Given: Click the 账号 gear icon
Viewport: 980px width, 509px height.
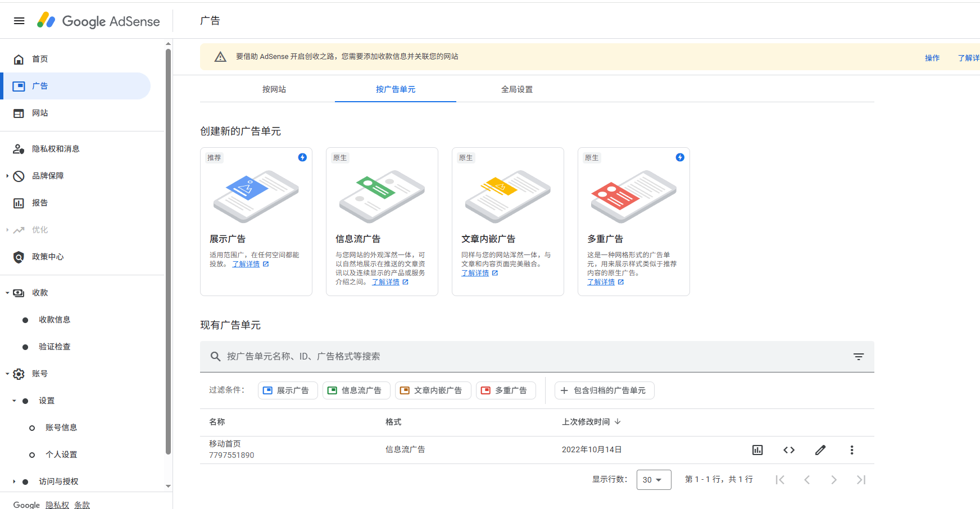Looking at the screenshot, I should point(19,374).
